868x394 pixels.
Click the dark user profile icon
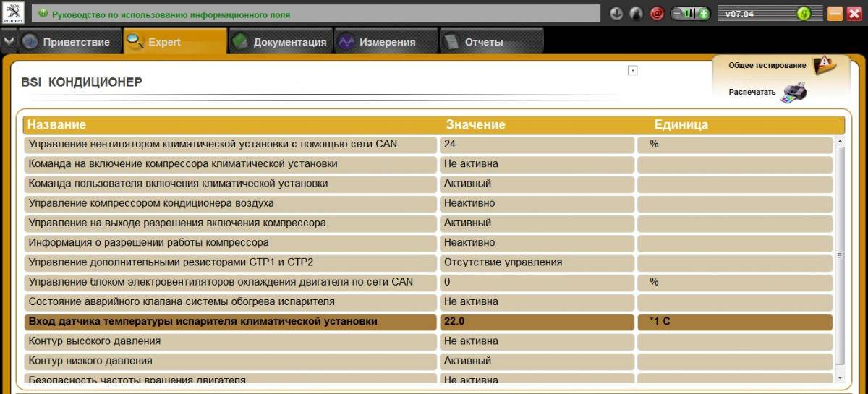pyautogui.click(x=637, y=13)
